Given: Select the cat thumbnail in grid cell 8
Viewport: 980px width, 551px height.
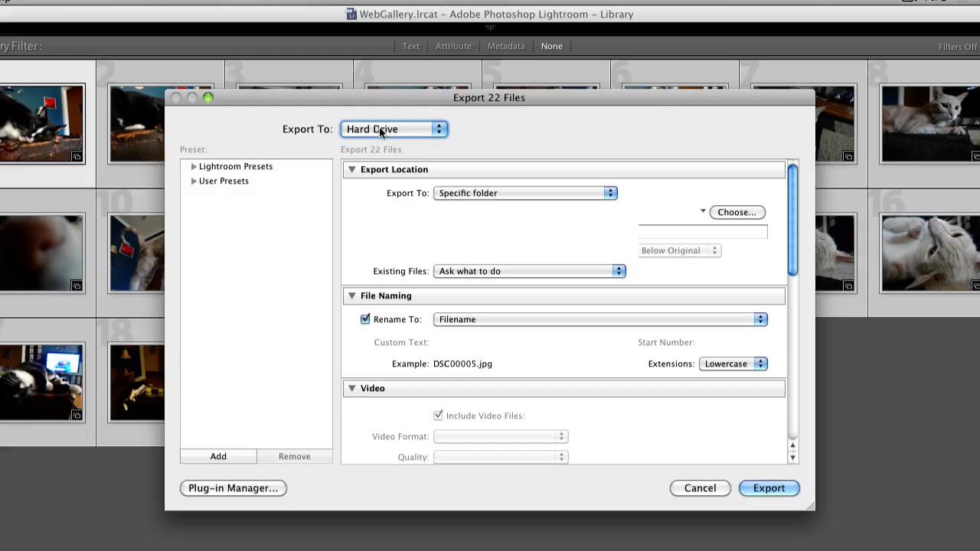Looking at the screenshot, I should pos(930,124).
